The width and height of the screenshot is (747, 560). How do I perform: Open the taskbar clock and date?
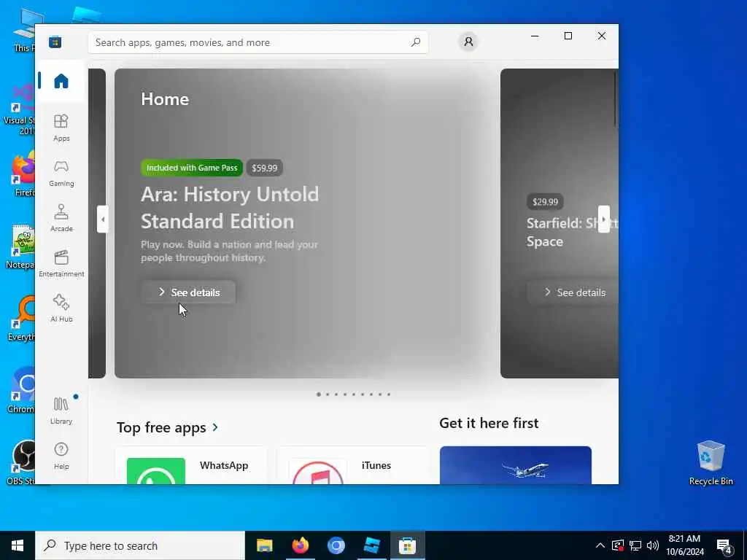[684, 545]
